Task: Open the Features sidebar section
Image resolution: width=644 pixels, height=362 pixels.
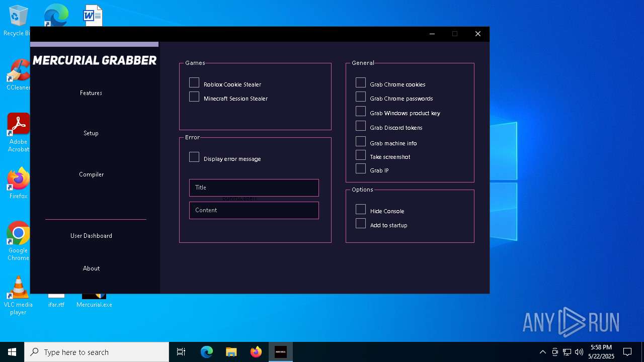Action: point(91,93)
